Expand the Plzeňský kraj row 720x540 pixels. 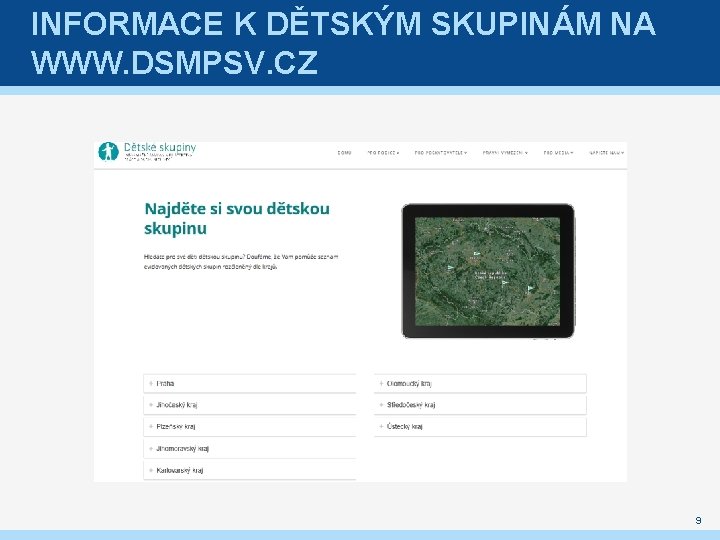[250, 427]
